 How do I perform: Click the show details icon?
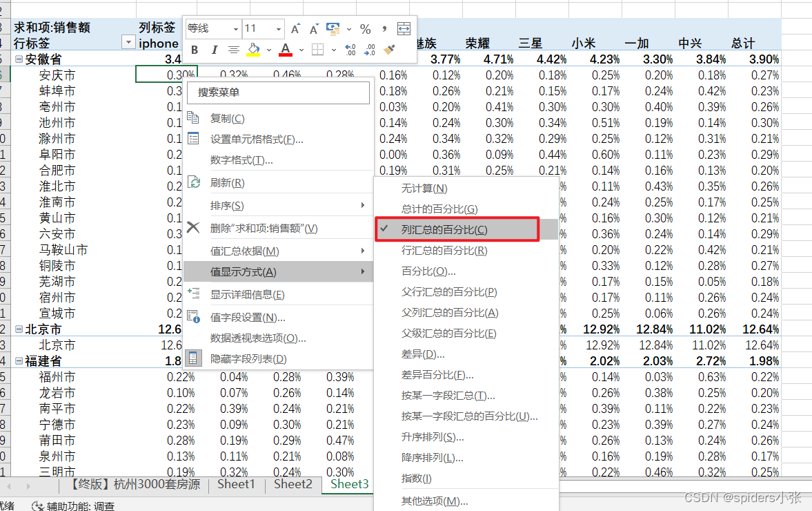(194, 293)
